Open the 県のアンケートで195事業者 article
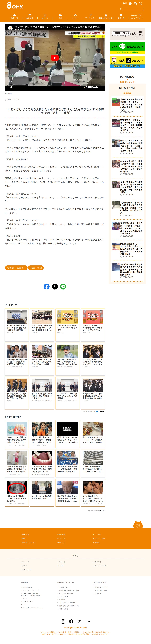The width and height of the screenshot is (151, 644). (x=127, y=147)
